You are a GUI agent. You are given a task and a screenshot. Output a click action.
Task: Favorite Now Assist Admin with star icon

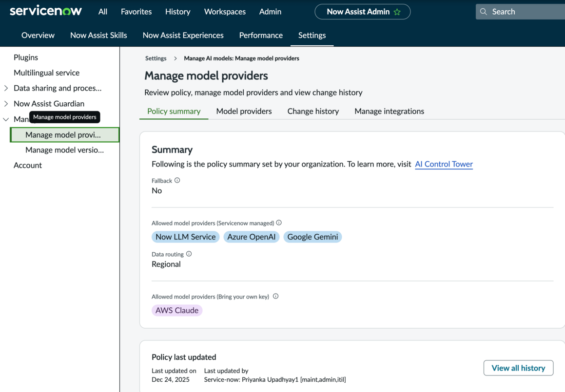[397, 12]
